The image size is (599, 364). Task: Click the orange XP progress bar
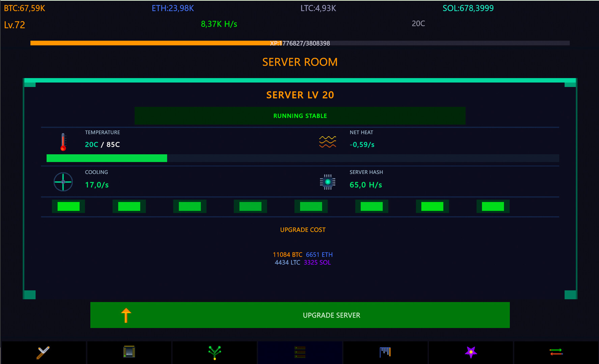click(x=150, y=43)
